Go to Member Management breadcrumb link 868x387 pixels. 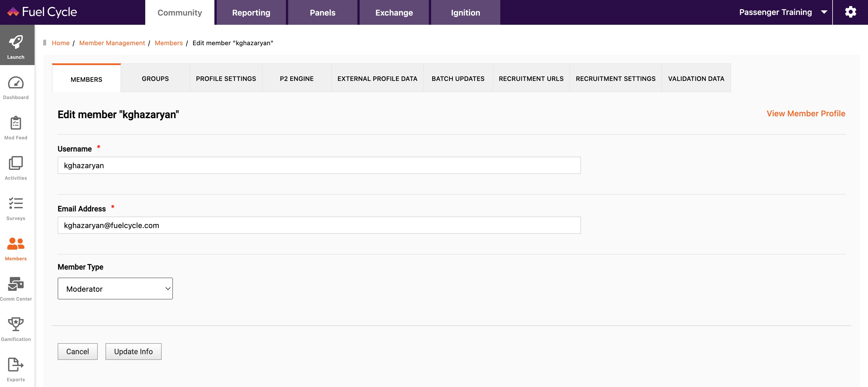tap(112, 43)
